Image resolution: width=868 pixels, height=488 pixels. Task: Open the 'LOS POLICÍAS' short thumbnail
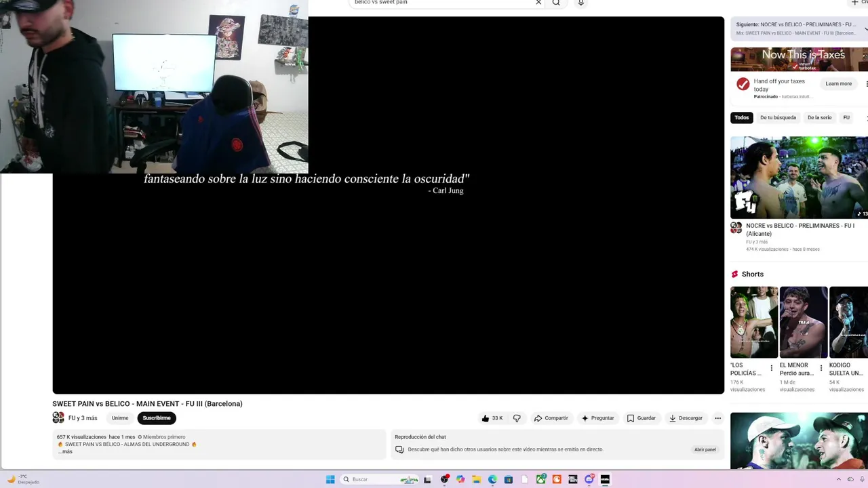(754, 323)
